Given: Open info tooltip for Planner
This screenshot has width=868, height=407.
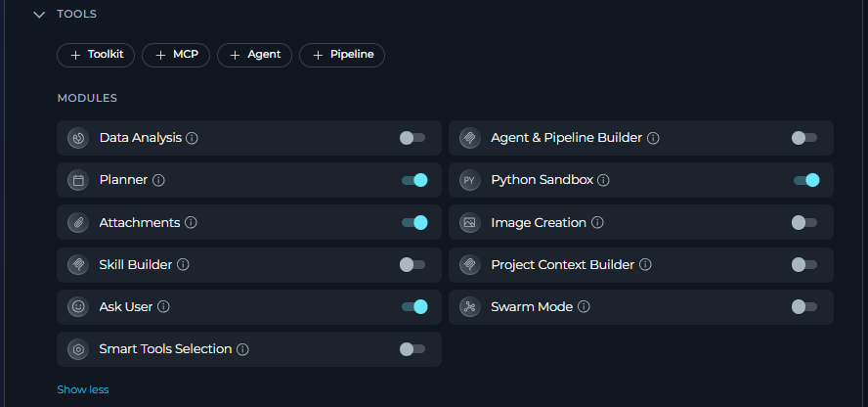Looking at the screenshot, I should point(158,180).
